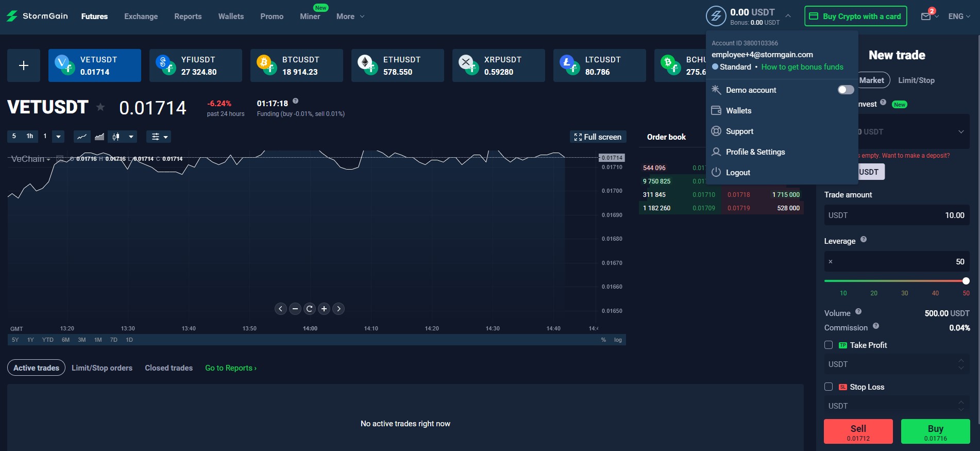Open the mail notifications icon

(926, 16)
